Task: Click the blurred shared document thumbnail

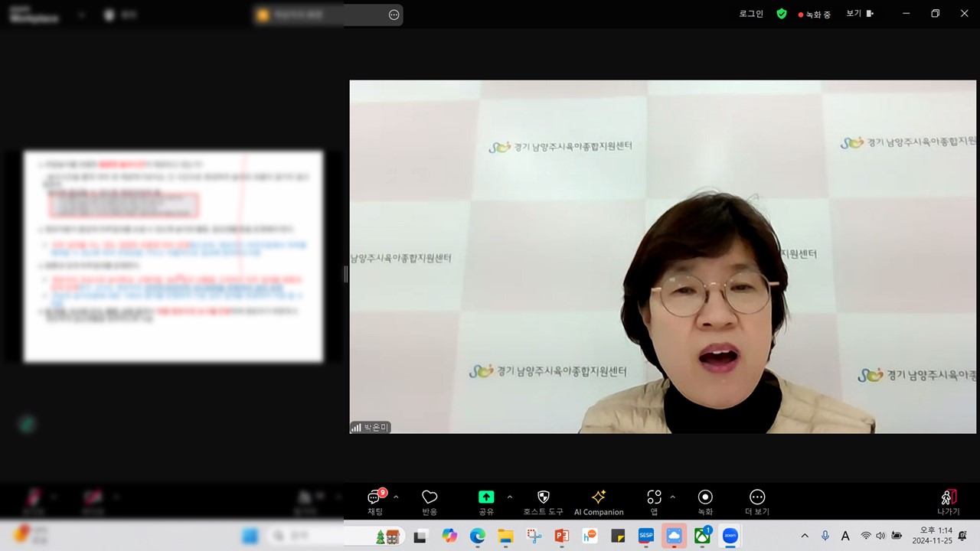Action: [173, 256]
